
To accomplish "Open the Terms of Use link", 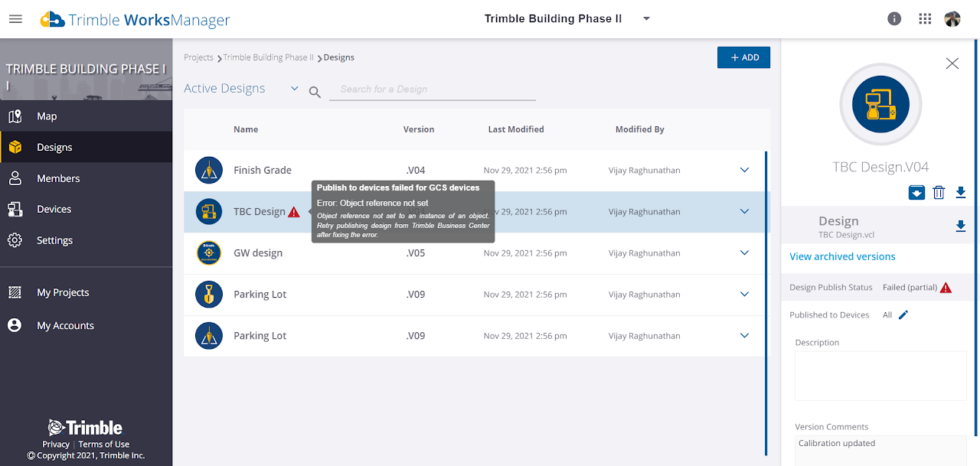I will click(x=104, y=445).
